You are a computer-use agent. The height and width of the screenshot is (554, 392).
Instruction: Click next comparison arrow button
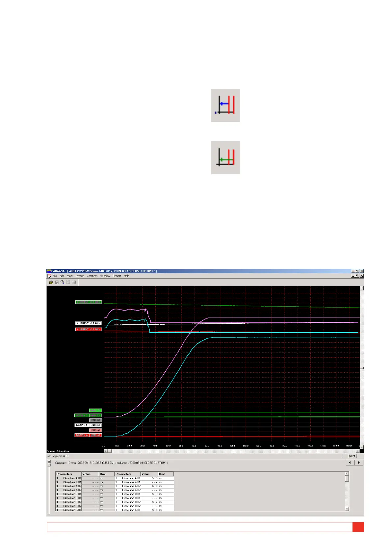tap(359, 463)
